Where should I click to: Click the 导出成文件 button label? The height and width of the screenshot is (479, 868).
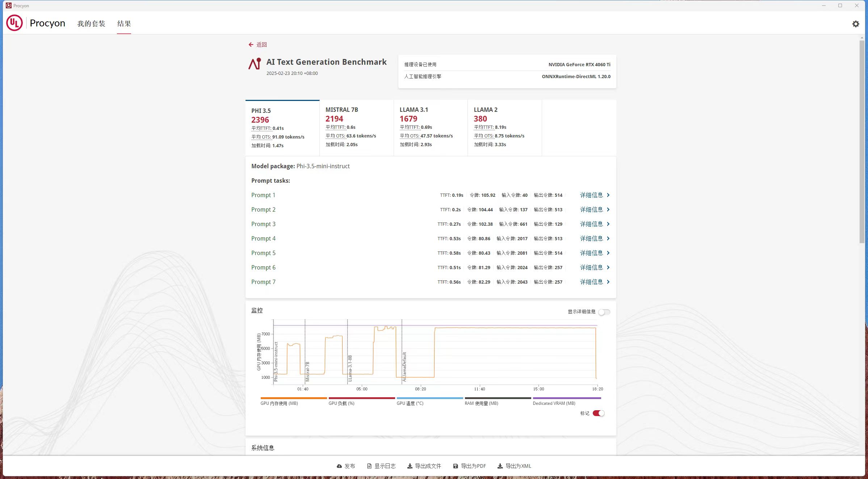pyautogui.click(x=428, y=466)
